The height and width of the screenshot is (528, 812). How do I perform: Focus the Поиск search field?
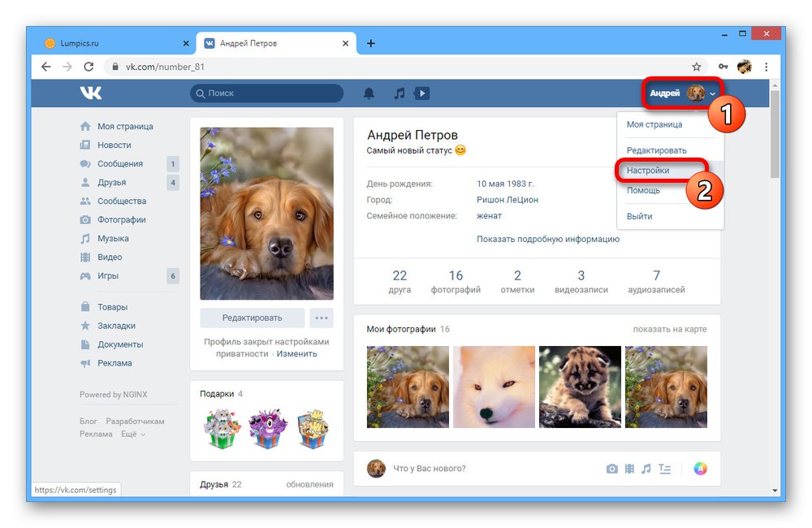coord(266,93)
